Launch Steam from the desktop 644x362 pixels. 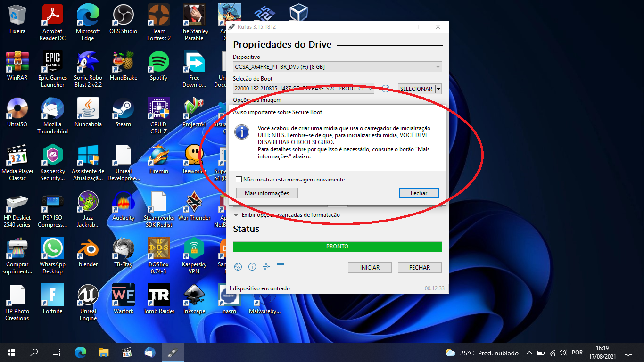tap(123, 113)
